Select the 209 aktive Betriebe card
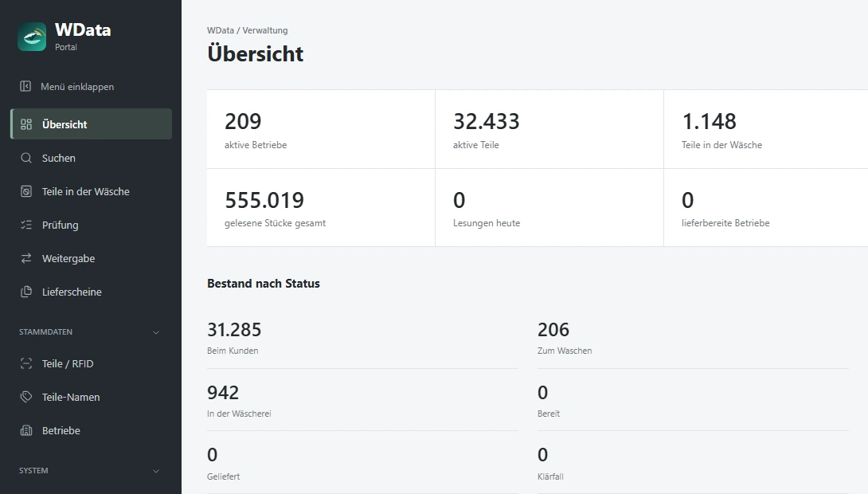 point(321,129)
